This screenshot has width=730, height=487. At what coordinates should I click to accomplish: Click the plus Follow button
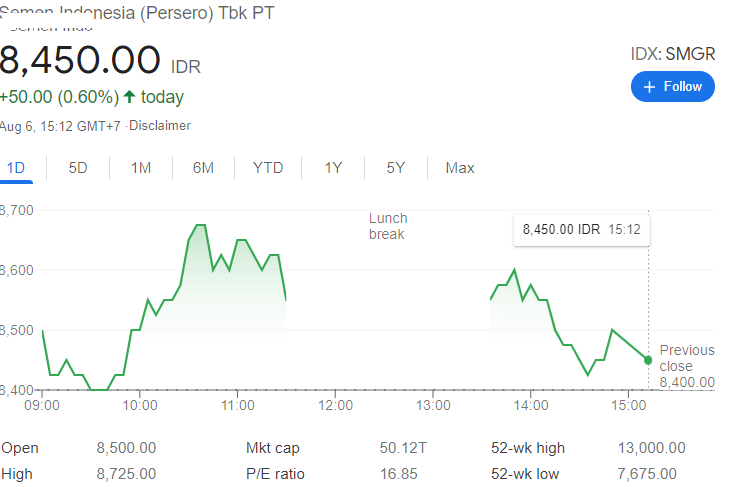pos(673,87)
